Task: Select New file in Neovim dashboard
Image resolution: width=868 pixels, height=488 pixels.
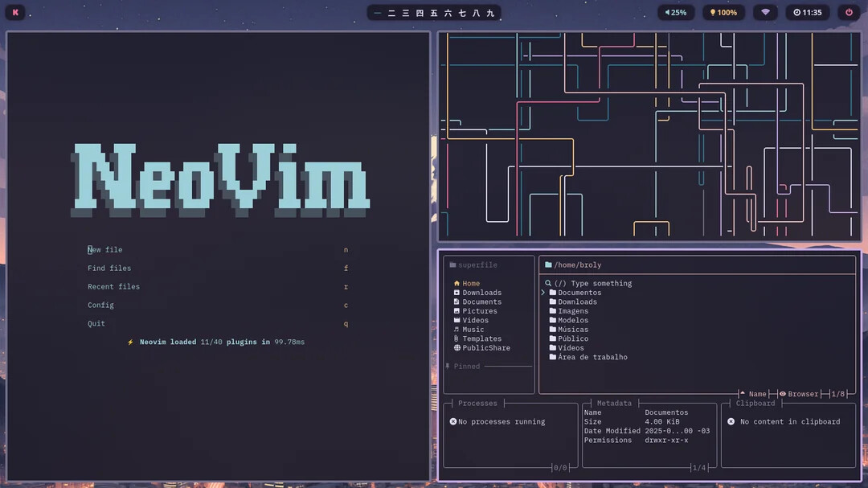Action: (105, 250)
